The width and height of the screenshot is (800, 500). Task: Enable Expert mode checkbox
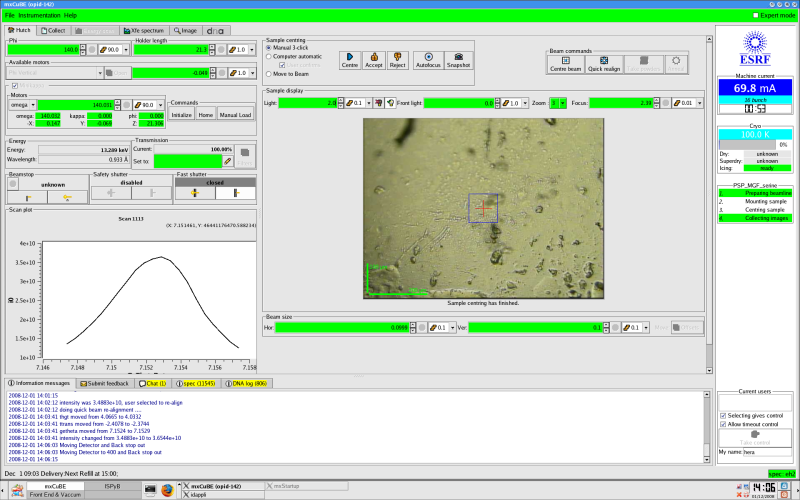(755, 15)
